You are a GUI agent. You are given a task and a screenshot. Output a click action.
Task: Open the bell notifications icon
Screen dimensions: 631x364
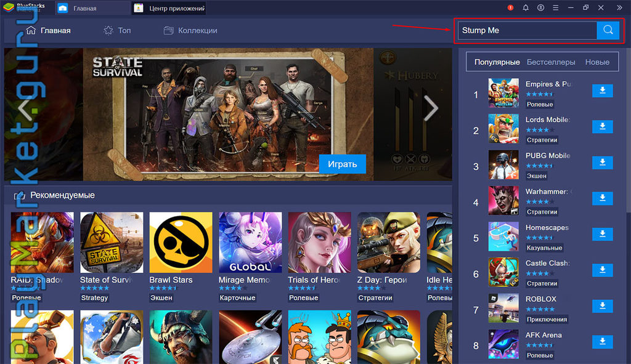click(526, 7)
